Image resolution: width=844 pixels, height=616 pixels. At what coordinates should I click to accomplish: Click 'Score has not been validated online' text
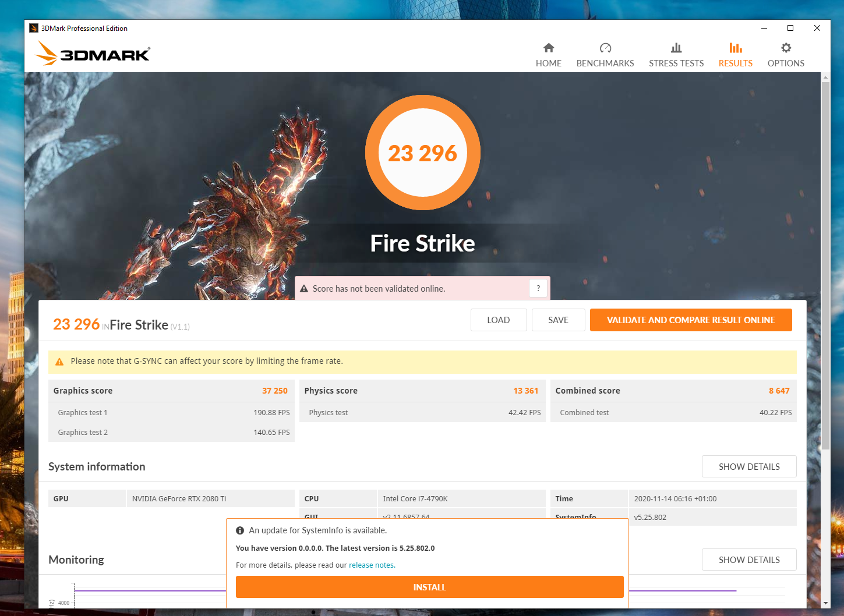coord(379,289)
